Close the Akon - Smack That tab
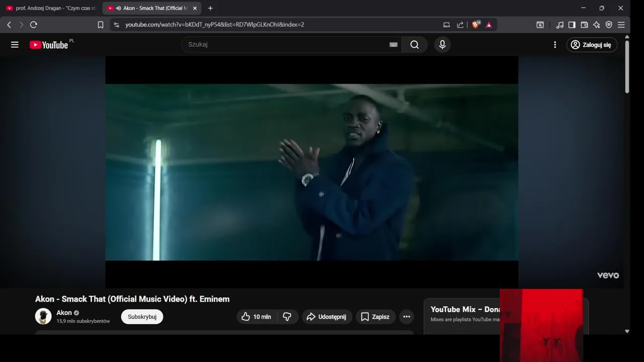 pos(195,8)
